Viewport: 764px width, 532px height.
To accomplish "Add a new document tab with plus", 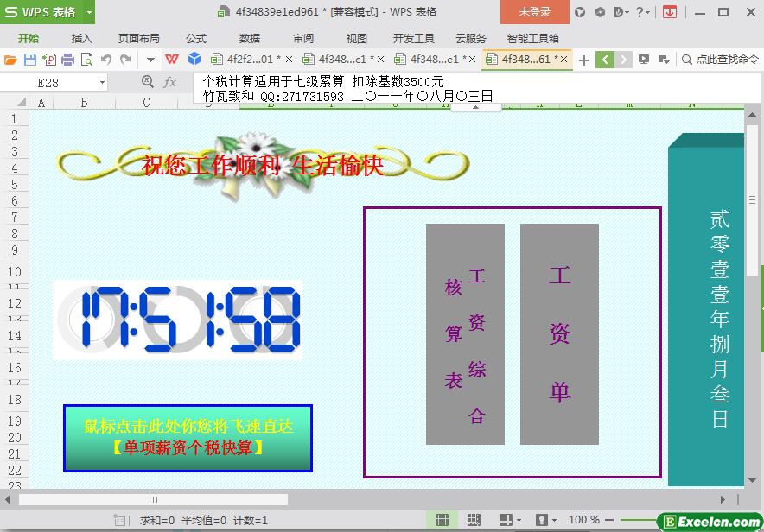I will click(x=584, y=60).
